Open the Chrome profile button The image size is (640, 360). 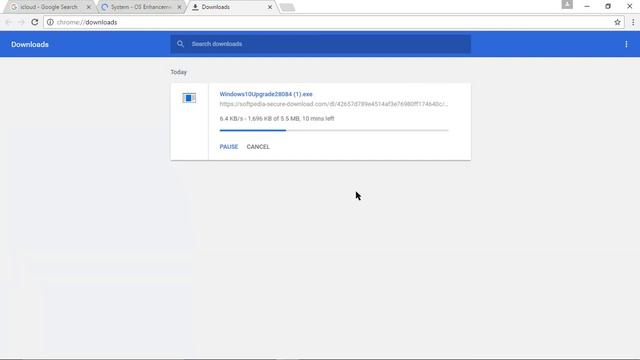[x=567, y=4]
